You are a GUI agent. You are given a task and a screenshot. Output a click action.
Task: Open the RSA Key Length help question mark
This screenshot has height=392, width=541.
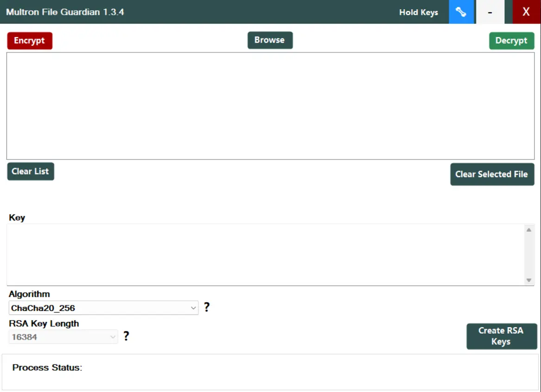[126, 336]
